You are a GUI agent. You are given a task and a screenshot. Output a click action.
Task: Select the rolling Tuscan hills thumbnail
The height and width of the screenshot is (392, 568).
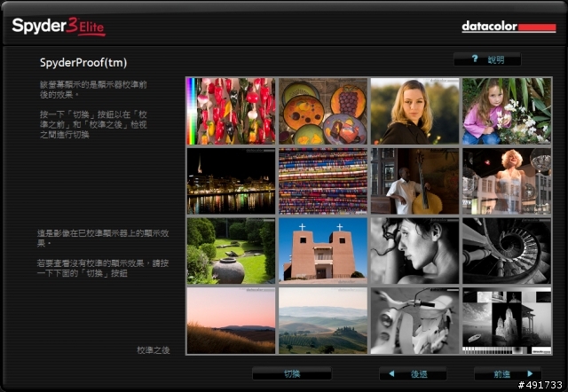point(323,321)
